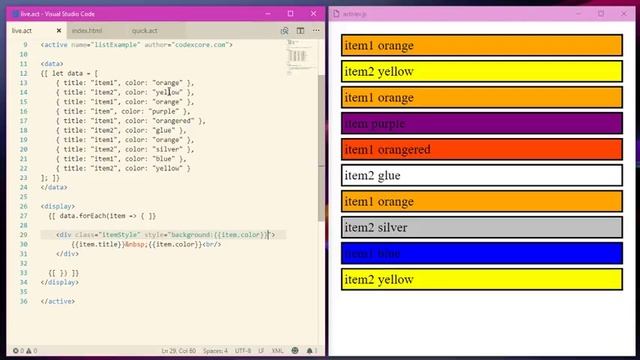The image size is (640, 360).
Task: Click the white "item2 glue" bar
Action: coord(482,176)
